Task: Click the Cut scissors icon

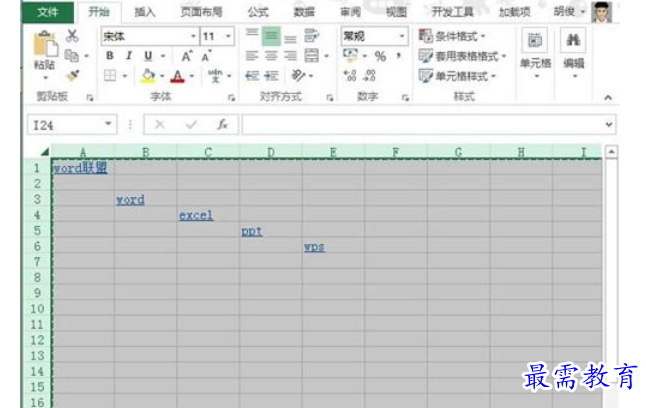Action: click(72, 36)
